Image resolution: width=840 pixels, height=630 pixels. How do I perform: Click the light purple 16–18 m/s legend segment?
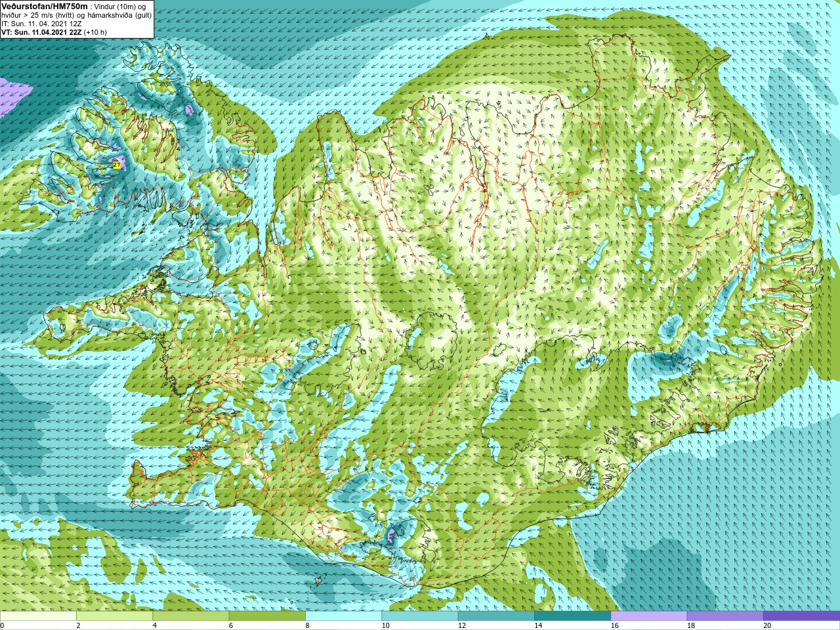(649, 616)
